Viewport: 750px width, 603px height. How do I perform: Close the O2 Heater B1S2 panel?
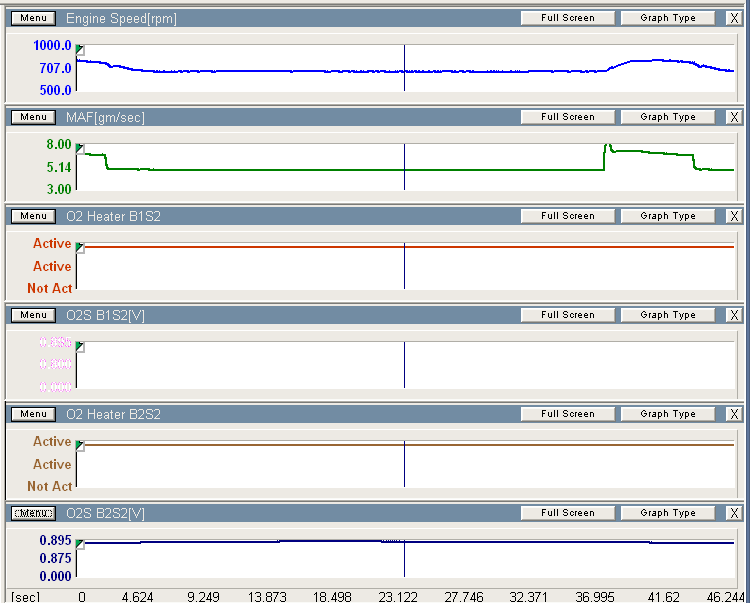tap(734, 216)
